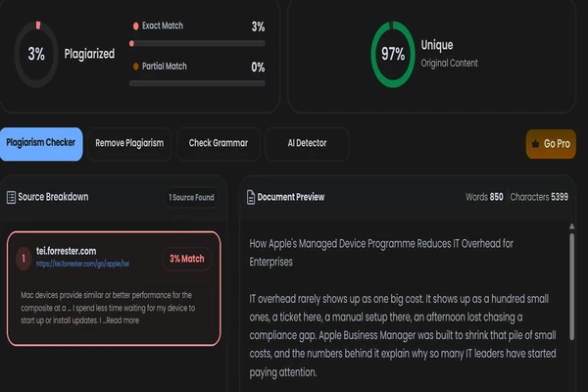588x392 pixels.
Task: Switch to the Plagiarism Checker tab
Action: pyautogui.click(x=41, y=144)
